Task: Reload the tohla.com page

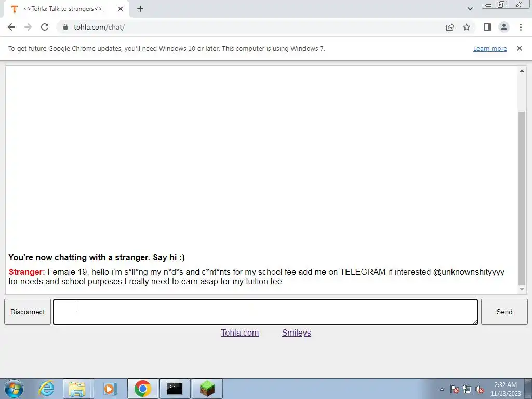Action: (45, 27)
